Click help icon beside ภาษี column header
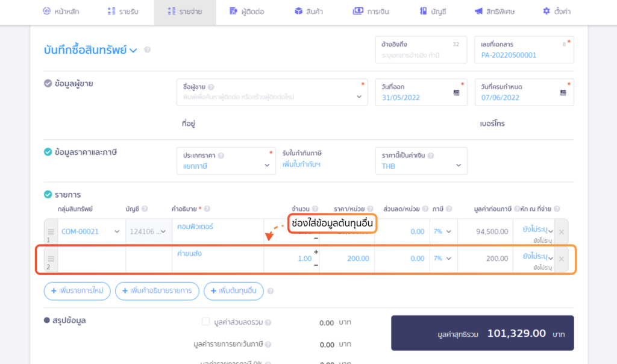This screenshot has height=364, width=617. click(449, 209)
